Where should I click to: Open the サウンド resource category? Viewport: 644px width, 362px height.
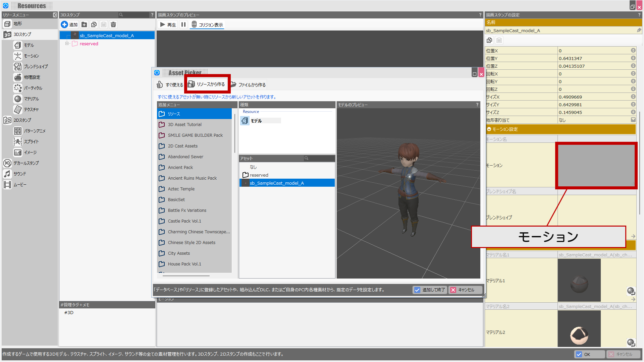point(19,174)
